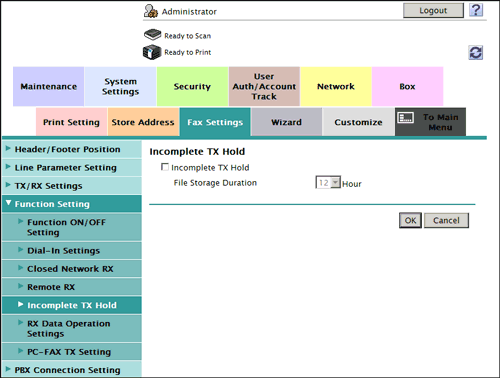The height and width of the screenshot is (378, 500).
Task: Expand PBX Connection Setting arrow
Action: pos(8,369)
